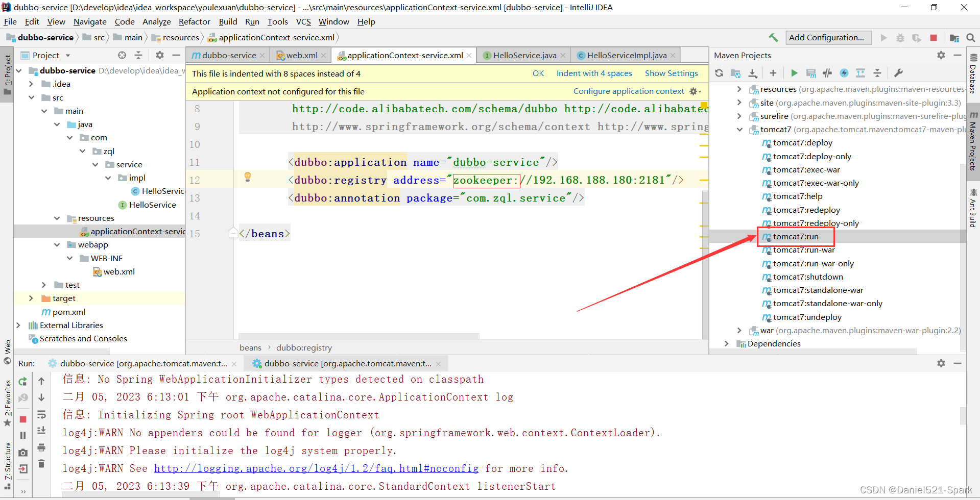Open the application context gear dropdown

click(x=696, y=91)
